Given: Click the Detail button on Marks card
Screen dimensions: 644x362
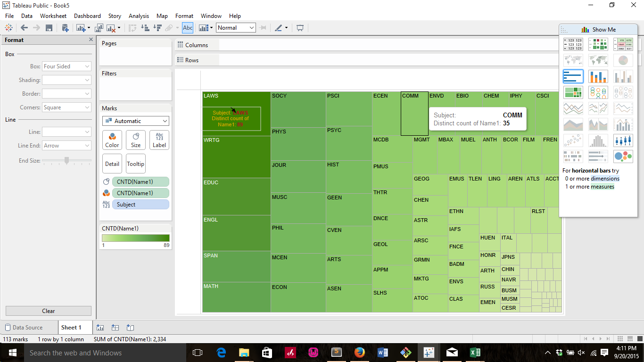Looking at the screenshot, I should click(x=112, y=164).
